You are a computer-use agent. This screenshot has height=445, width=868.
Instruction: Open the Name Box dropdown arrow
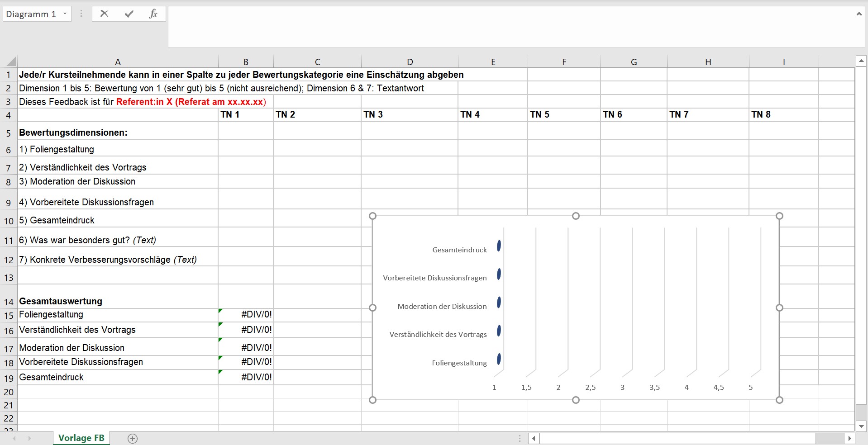(x=65, y=14)
